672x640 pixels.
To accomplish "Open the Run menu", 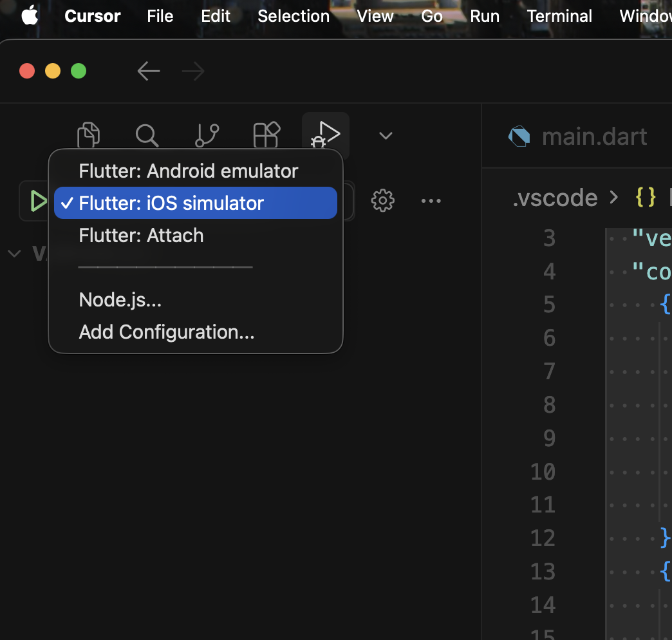I will 485,16.
